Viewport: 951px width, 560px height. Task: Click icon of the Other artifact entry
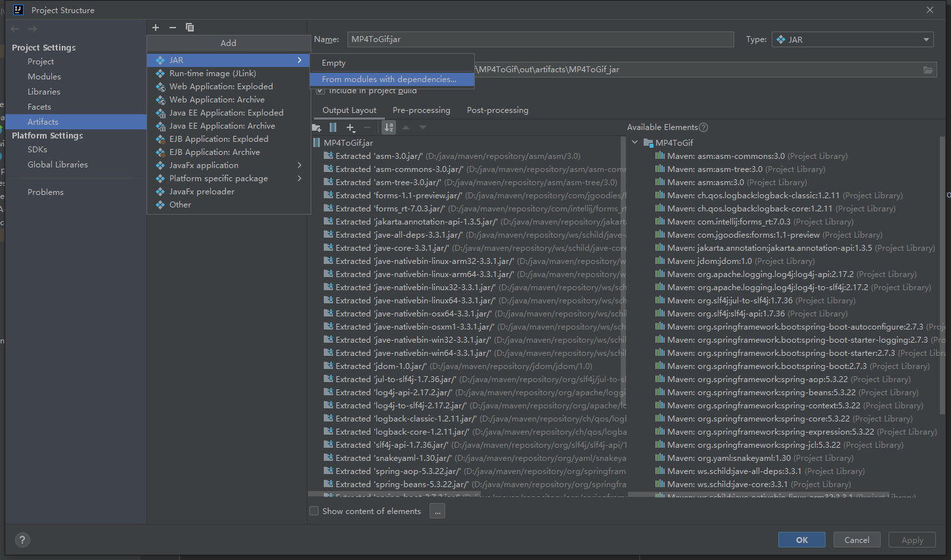tap(160, 205)
